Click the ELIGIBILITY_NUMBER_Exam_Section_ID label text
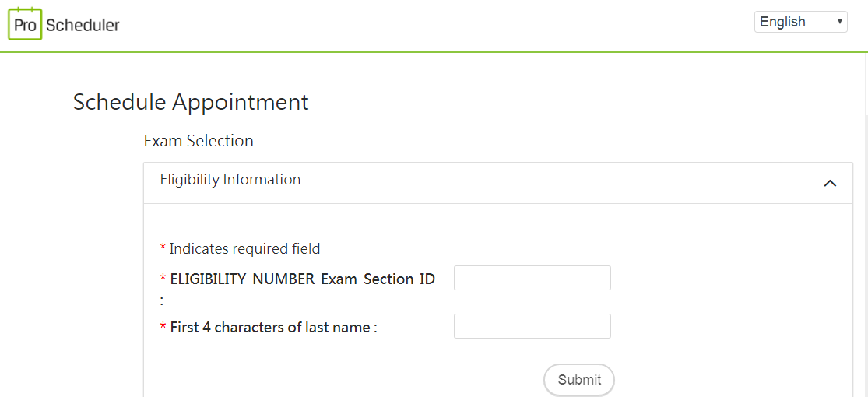 302,279
